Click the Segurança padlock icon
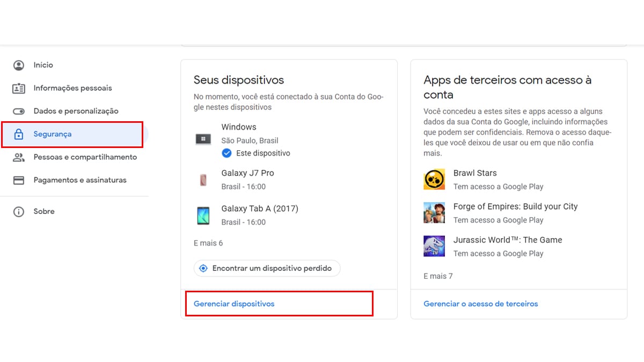Viewport: 644px width, 362px height. [x=19, y=135]
